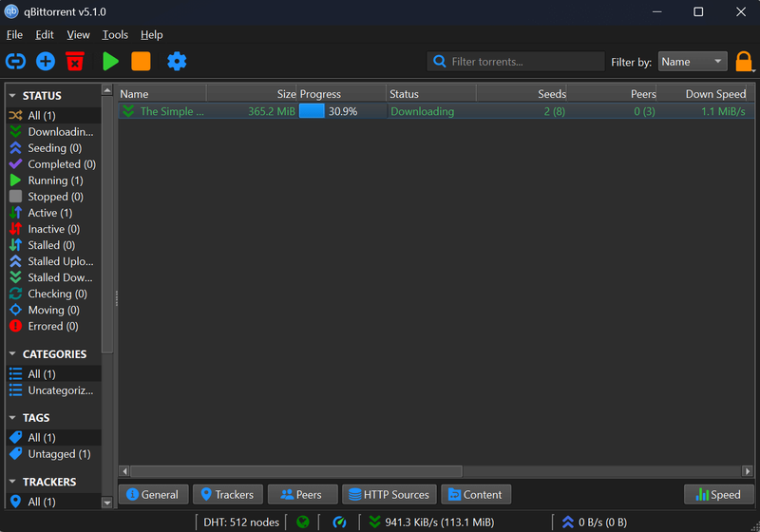
Task: Sort by the Progress column header
Action: (342, 93)
